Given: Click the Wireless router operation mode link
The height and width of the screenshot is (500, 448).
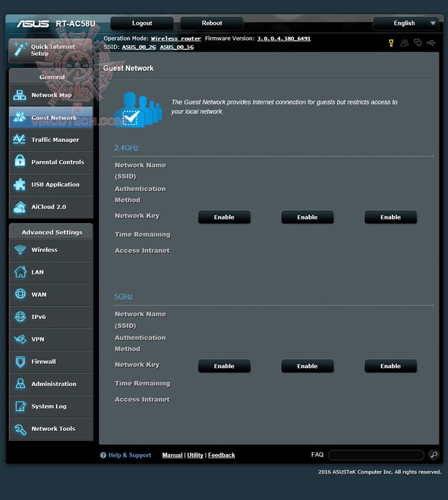Looking at the screenshot, I should 176,39.
